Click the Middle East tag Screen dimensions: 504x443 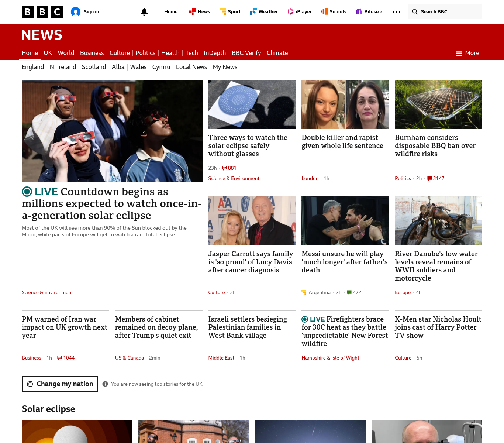[x=221, y=358]
